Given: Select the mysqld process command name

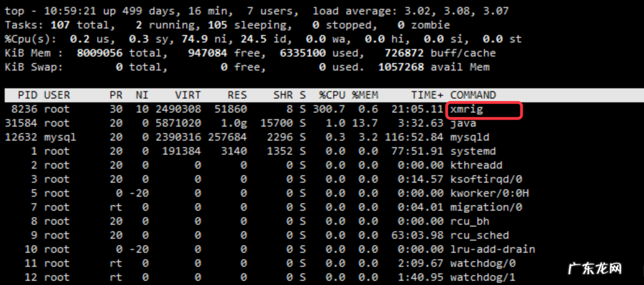Looking at the screenshot, I should point(470,137).
